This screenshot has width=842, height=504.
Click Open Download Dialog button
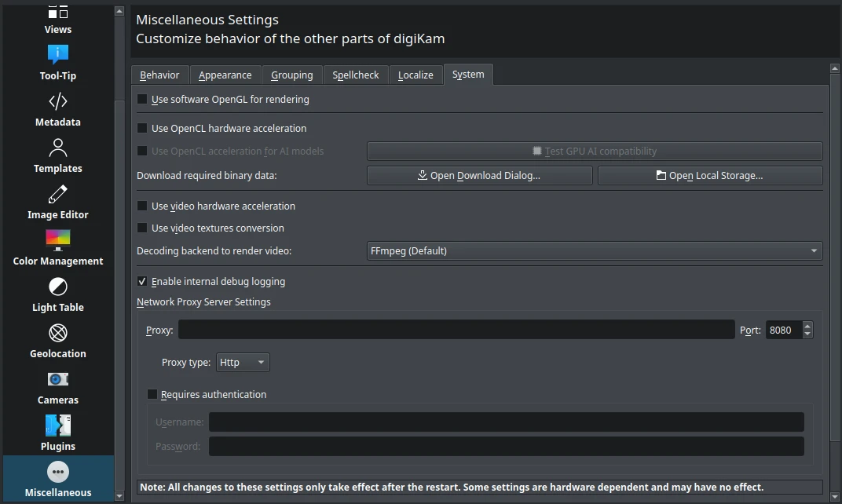point(479,175)
